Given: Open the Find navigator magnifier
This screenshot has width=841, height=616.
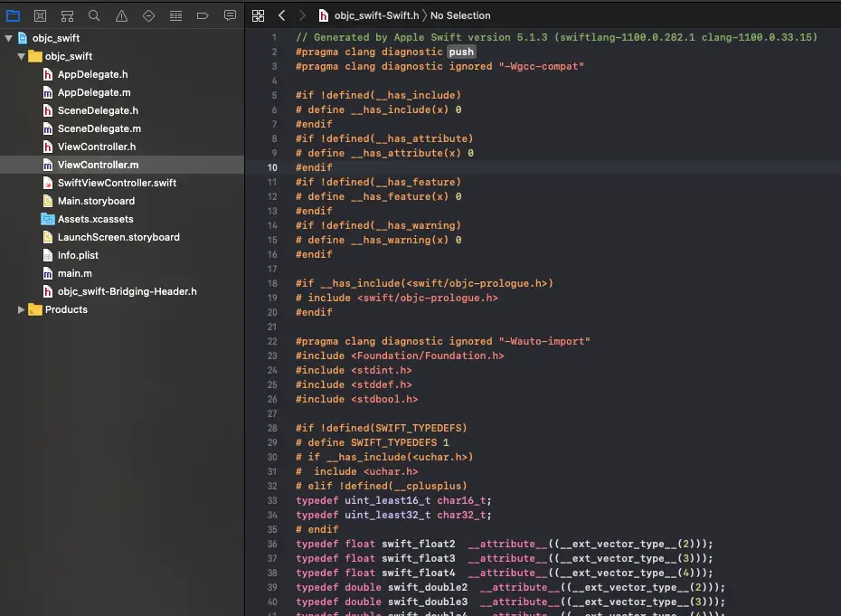Looking at the screenshot, I should pyautogui.click(x=94, y=15).
